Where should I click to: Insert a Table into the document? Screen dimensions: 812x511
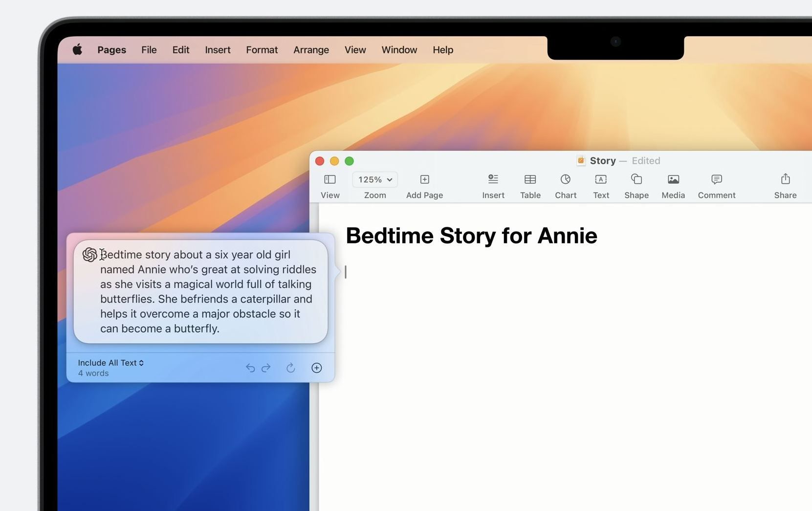[x=530, y=185]
